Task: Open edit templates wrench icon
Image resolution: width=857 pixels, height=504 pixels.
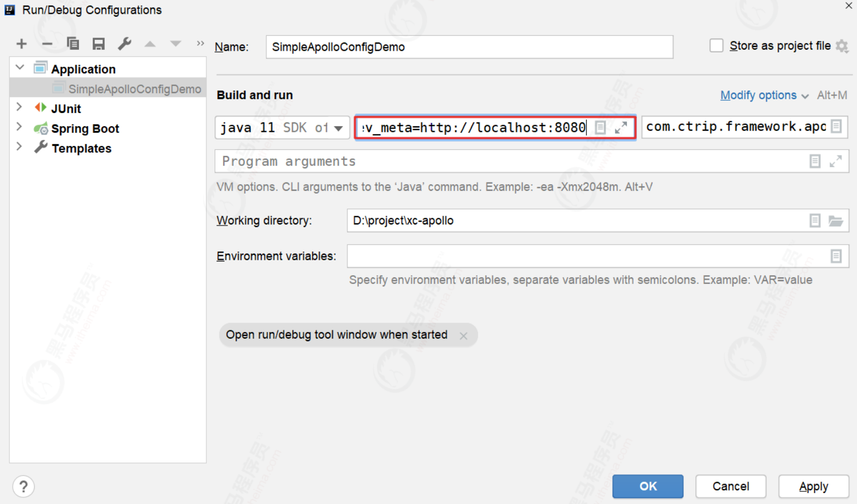Action: point(125,44)
